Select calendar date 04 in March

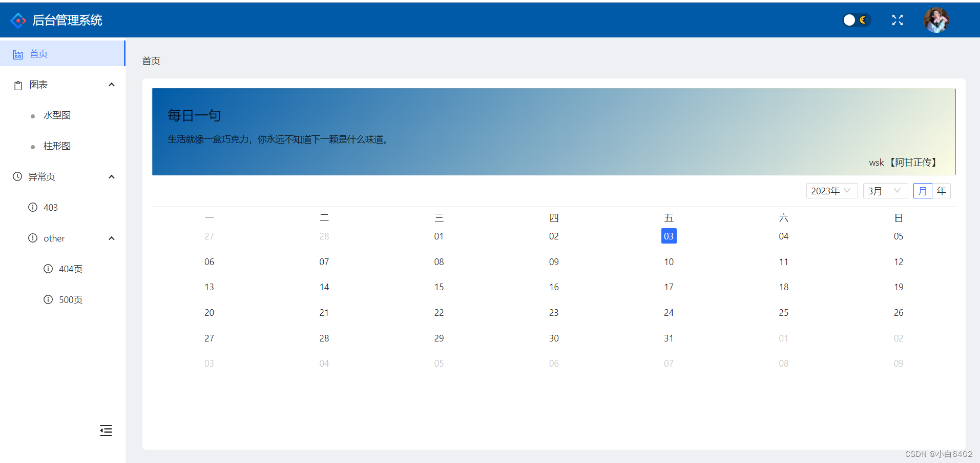[x=784, y=236]
